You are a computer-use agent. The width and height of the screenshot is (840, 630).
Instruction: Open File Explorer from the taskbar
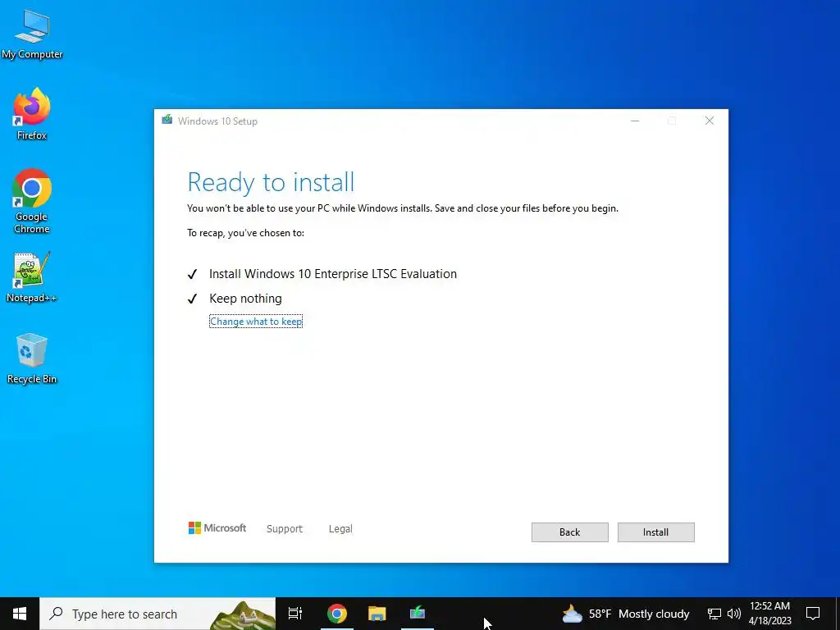(x=377, y=614)
